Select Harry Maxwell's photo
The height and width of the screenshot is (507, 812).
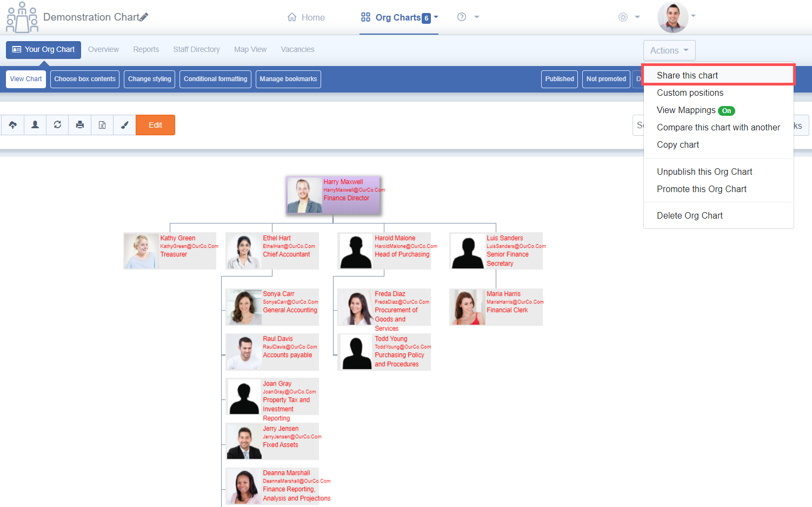[305, 195]
